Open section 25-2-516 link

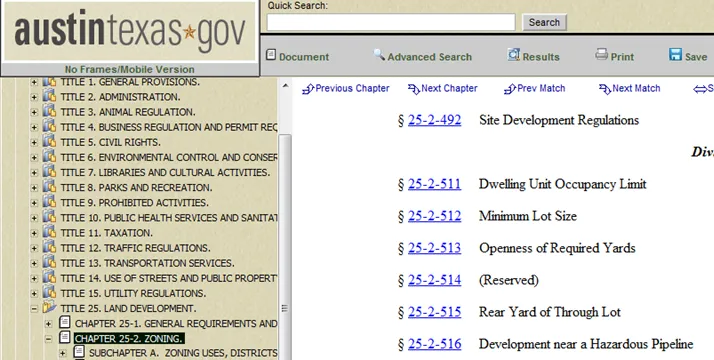pyautogui.click(x=434, y=344)
